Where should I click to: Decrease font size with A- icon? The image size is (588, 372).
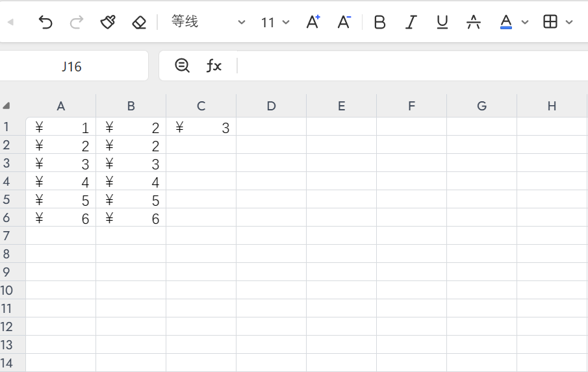coord(344,22)
